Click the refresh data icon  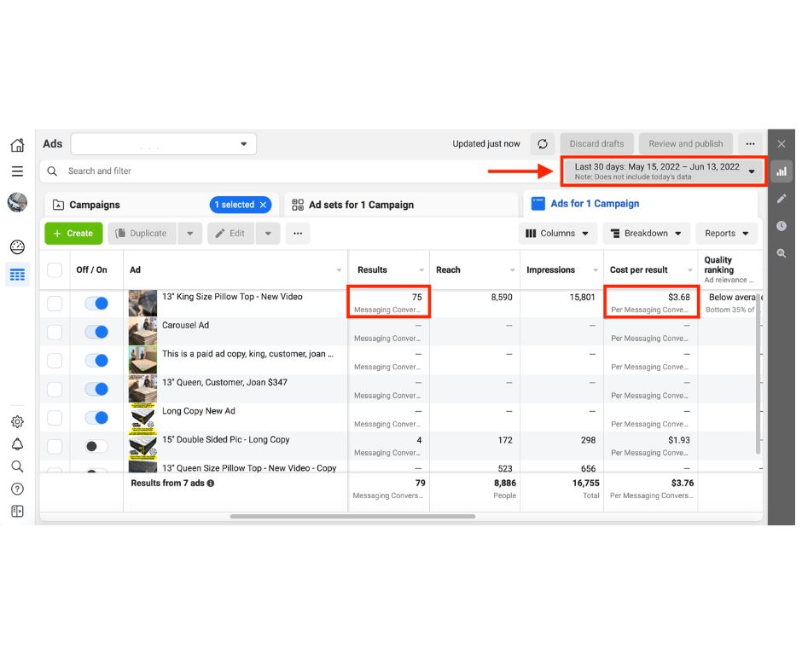[543, 144]
